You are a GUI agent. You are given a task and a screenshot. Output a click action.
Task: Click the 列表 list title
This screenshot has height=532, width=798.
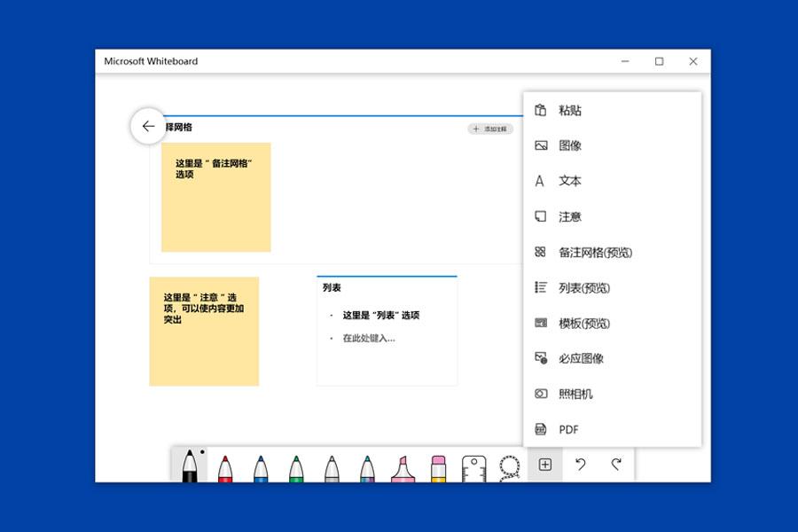pyautogui.click(x=332, y=288)
